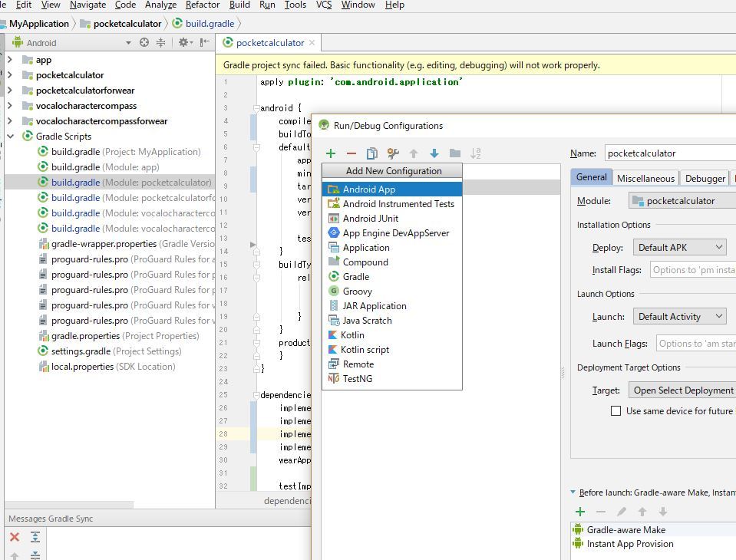Click the wrench Edit Defaults icon
The image size is (736, 560).
point(393,153)
